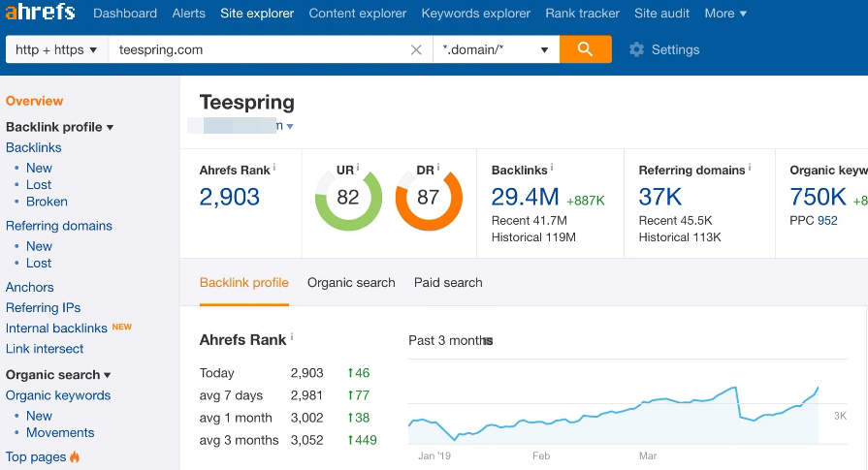Open Site audit
Viewport: 868px width, 470px height.
(x=662, y=14)
